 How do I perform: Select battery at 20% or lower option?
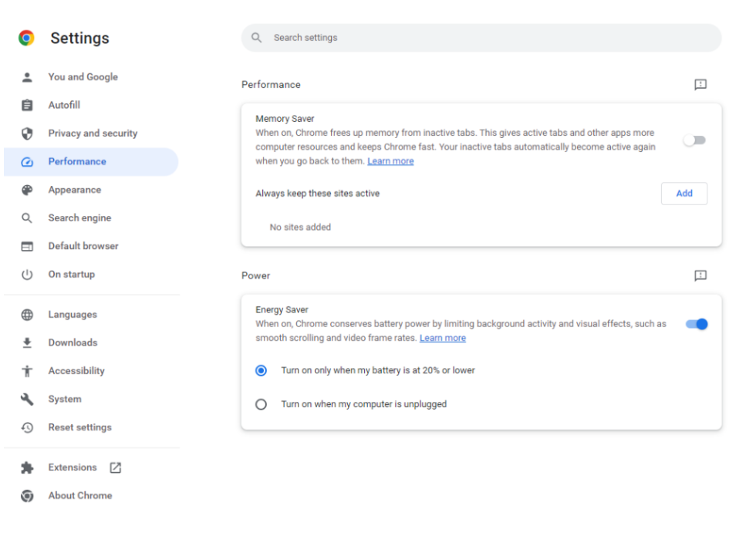click(x=261, y=370)
